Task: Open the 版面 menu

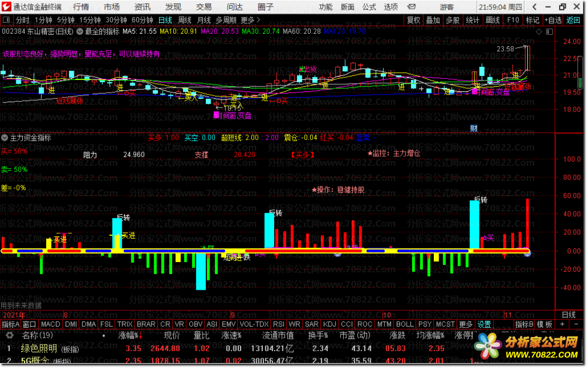Action: [x=347, y=7]
